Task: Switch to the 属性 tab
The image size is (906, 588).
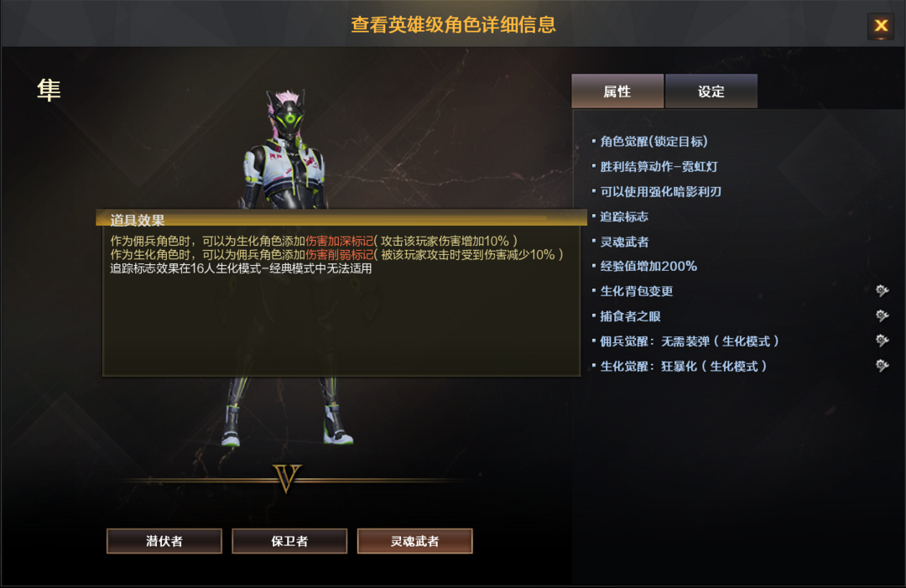Action: 617,91
